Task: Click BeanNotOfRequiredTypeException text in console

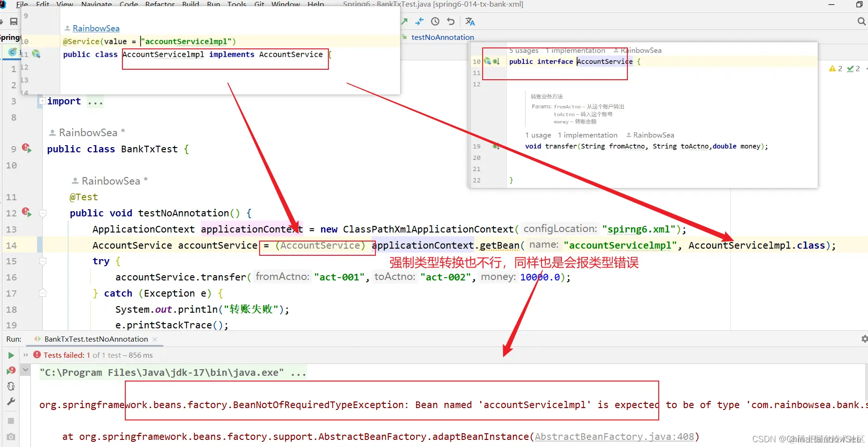Action: 318,405
